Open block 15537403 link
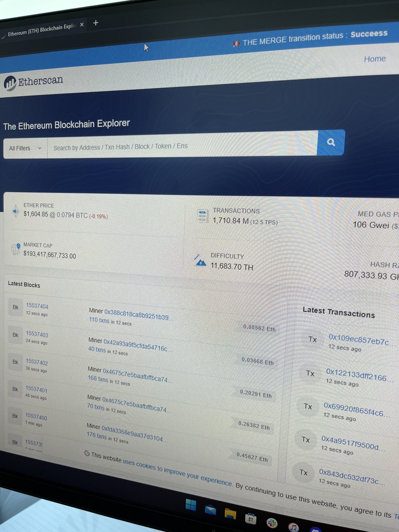Screen dimensions: 399x532 (x=37, y=334)
